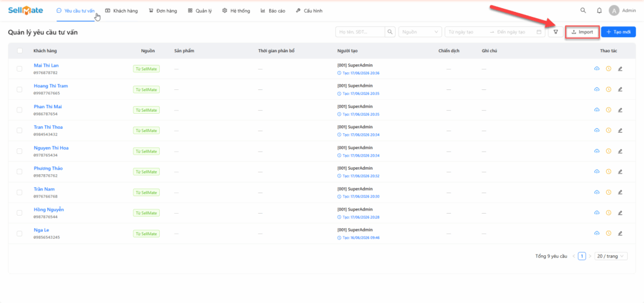Click cloud upload icon for Hoang Thi Tram
This screenshot has width=644, height=303.
pos(597,89)
